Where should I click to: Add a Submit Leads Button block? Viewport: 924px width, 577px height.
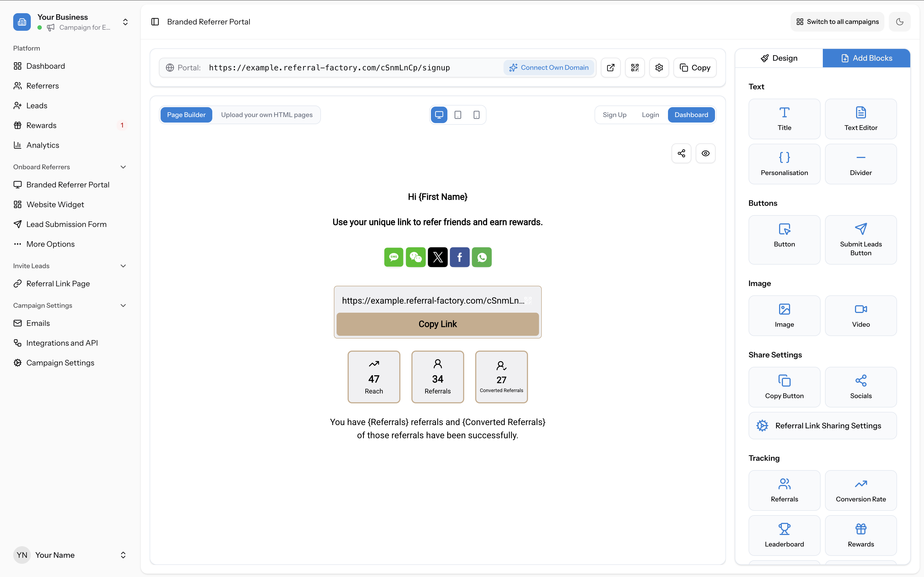[x=861, y=240]
